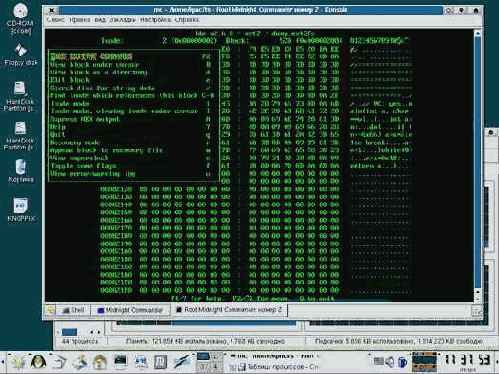Choose 'View block under cursor' in the menu
The height and width of the screenshot is (374, 499).
coord(131,65)
